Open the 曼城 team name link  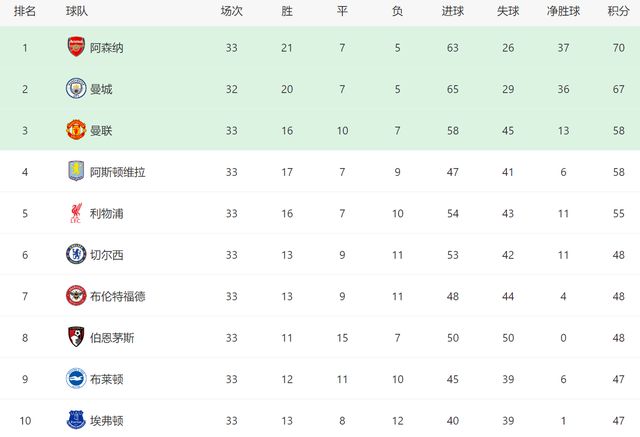click(101, 88)
